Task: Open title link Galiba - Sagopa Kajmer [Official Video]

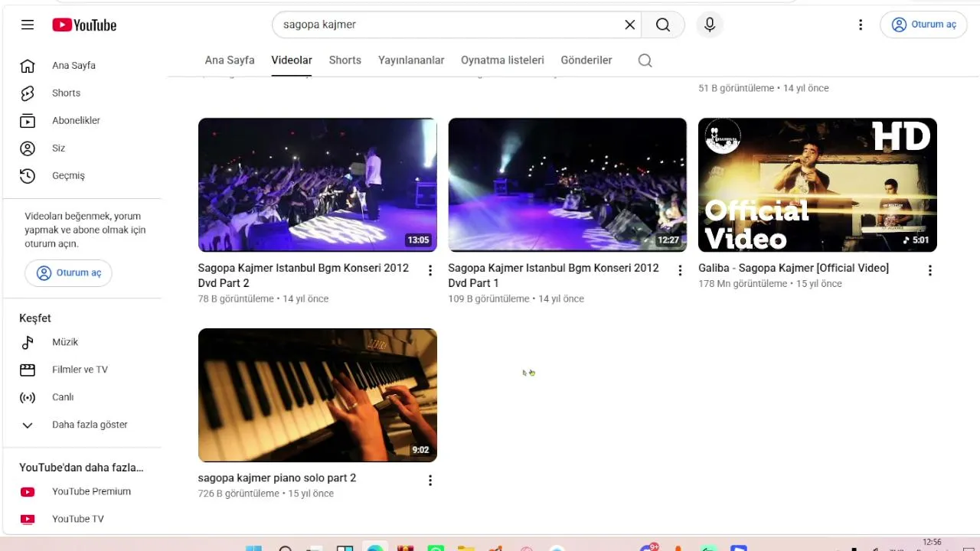Action: 793,268
